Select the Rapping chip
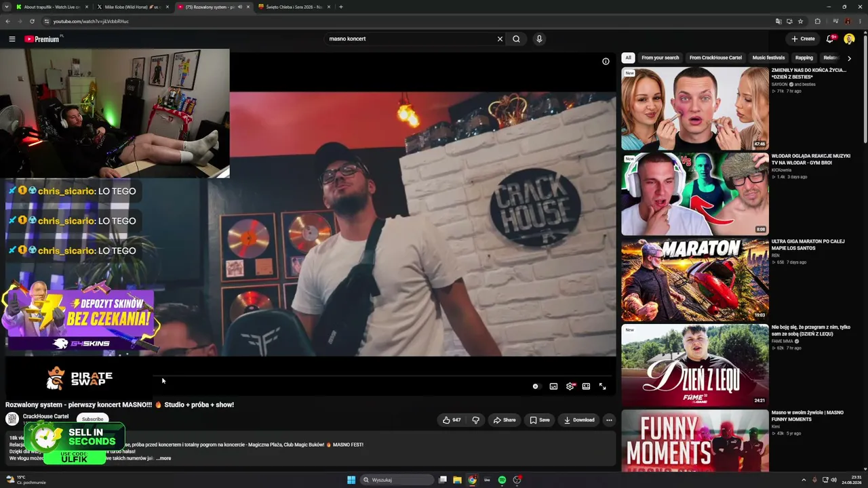The image size is (868, 488). [x=804, y=58]
